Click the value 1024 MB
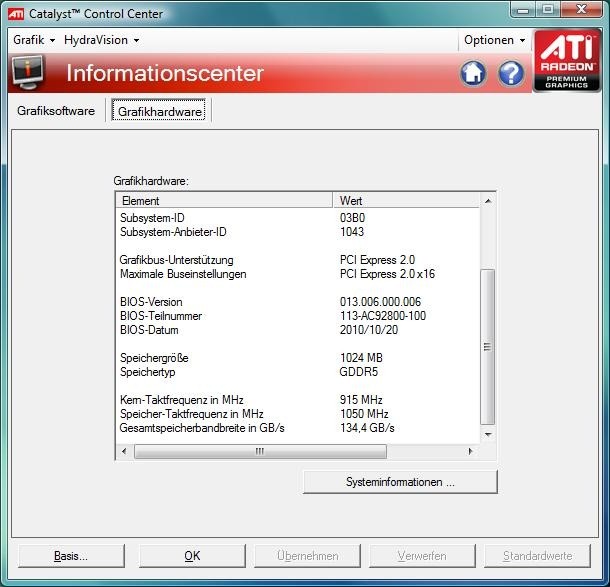Image resolution: width=610 pixels, height=587 pixels. coord(361,358)
